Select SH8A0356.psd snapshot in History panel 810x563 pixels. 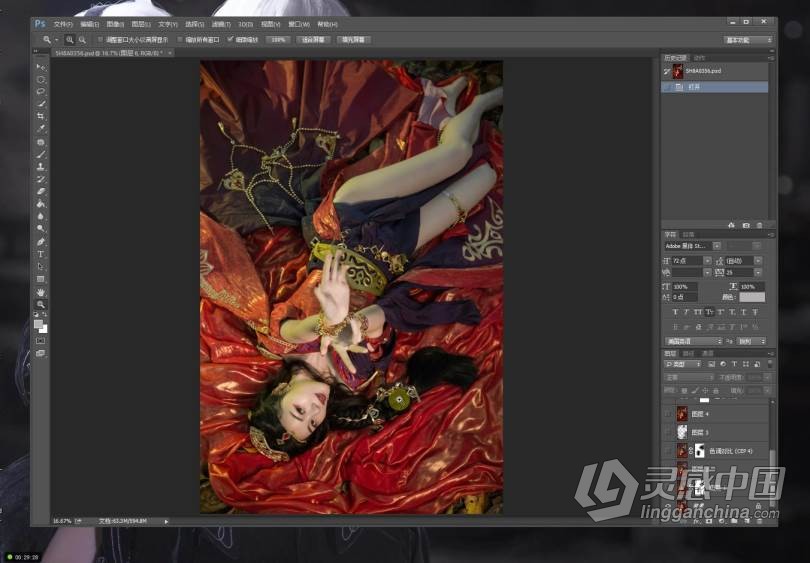(714, 71)
